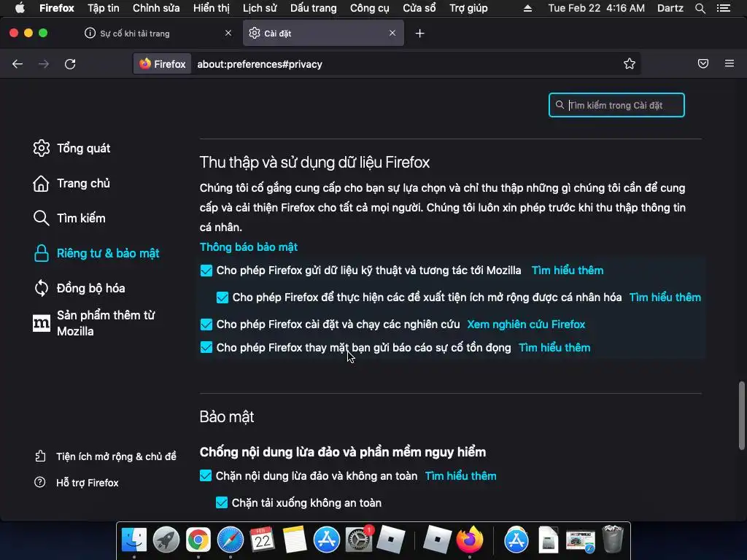Open the Hiển thị menu
This screenshot has height=560, width=747.
(x=212, y=8)
